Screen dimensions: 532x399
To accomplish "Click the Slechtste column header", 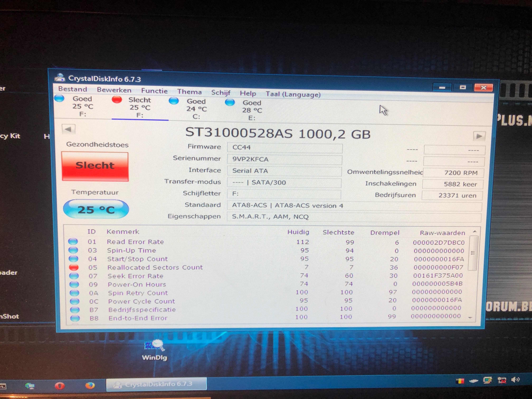I will [338, 232].
